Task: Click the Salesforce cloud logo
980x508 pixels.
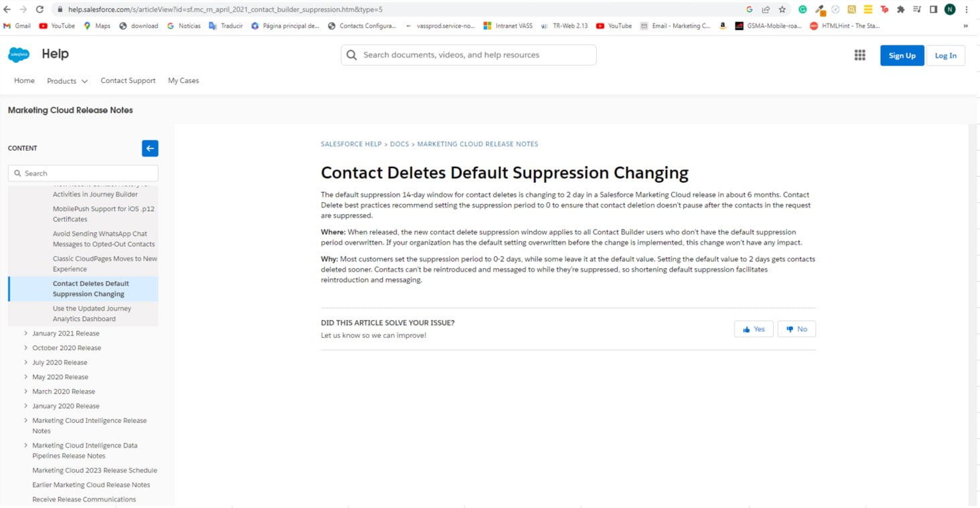Action: click(x=19, y=55)
